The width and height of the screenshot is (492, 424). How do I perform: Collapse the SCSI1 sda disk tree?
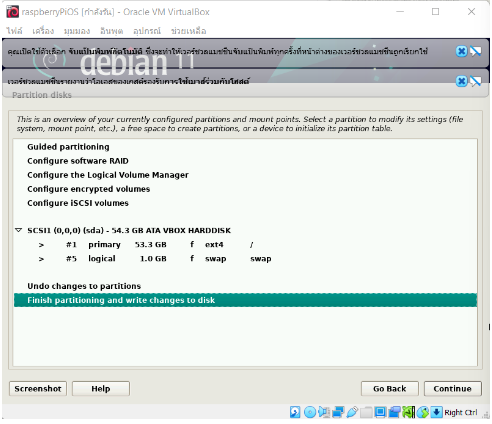(19, 230)
